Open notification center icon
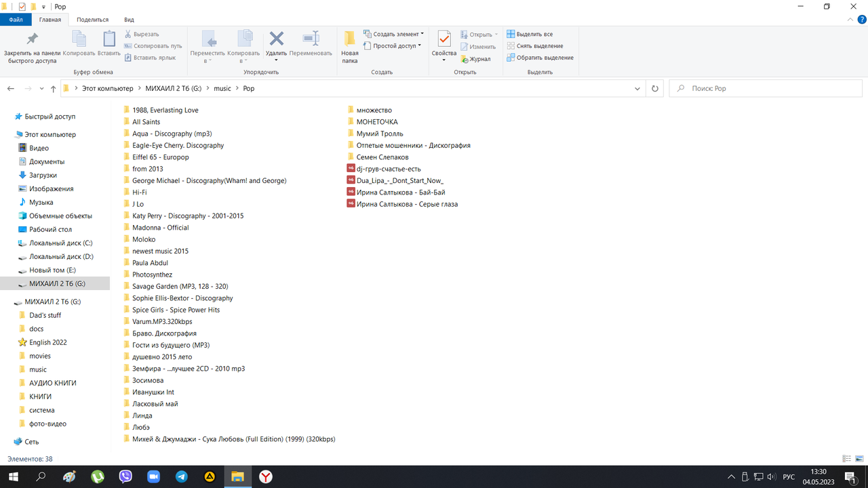This screenshot has height=488, width=868. (x=850, y=476)
